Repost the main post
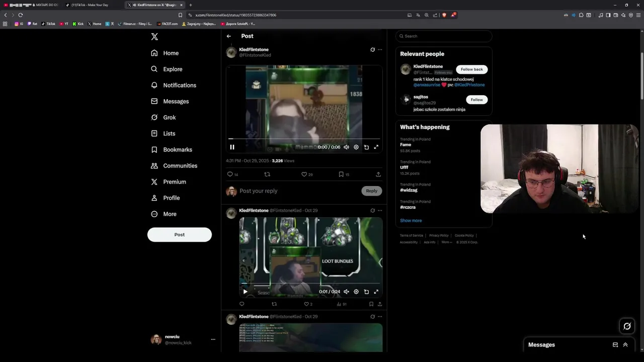This screenshot has height=362, width=644. (x=267, y=174)
